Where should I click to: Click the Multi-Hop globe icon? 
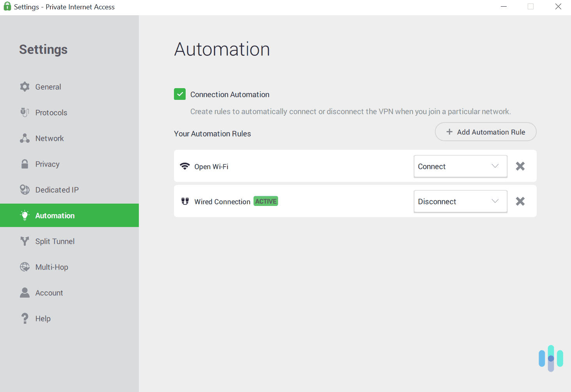(25, 267)
